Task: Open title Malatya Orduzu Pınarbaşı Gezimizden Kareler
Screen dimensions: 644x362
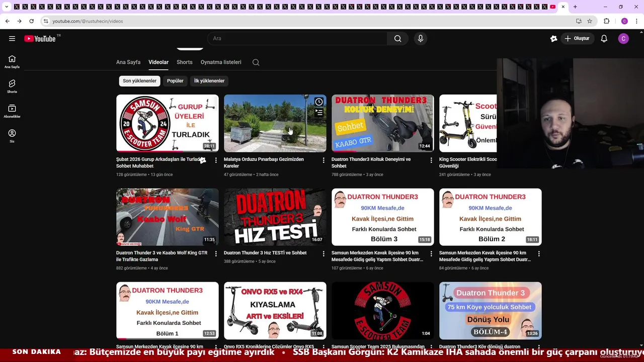Action: [x=264, y=162]
